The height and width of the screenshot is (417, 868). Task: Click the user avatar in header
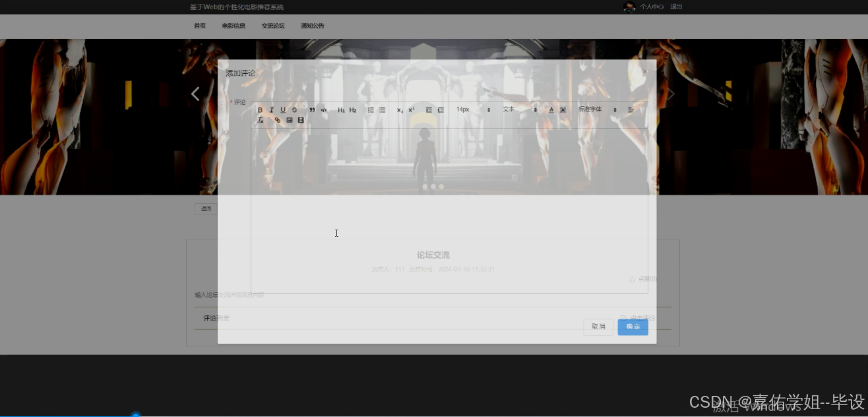(x=629, y=7)
